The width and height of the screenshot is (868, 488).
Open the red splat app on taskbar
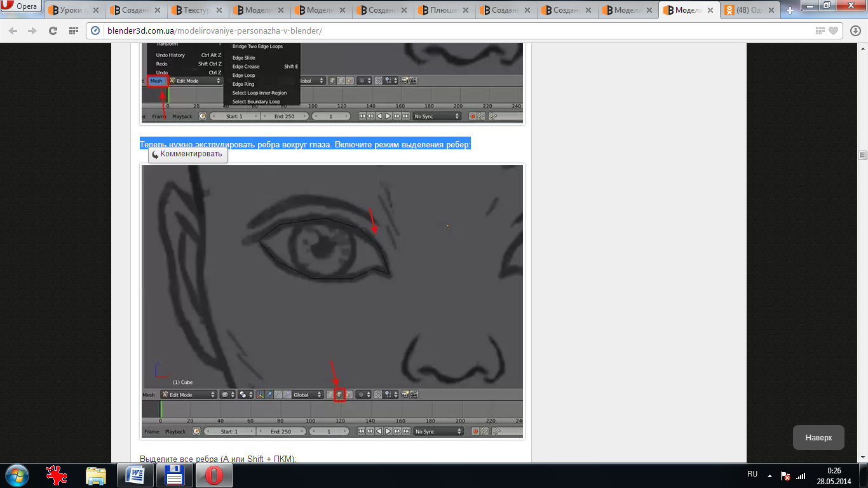[x=57, y=475]
